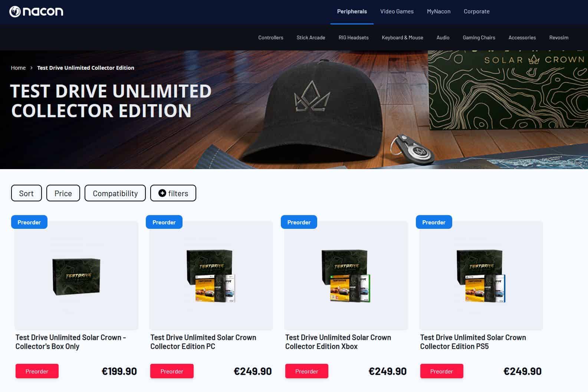Click the plus icon on filters

pos(162,193)
